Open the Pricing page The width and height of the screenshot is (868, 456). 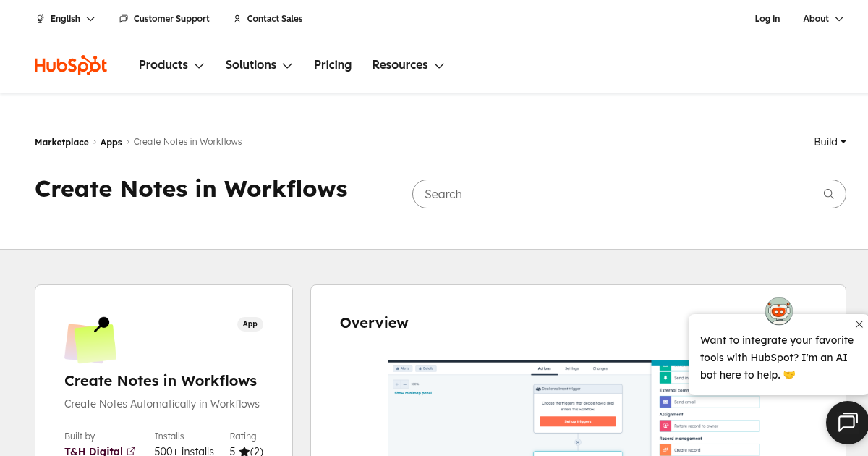click(333, 65)
